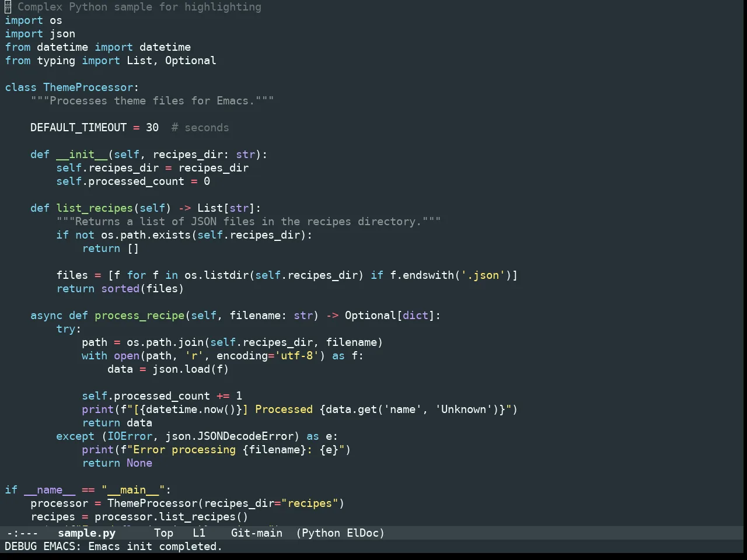
Task: Click the 'sorted' builtin in return statement
Action: [120, 289]
